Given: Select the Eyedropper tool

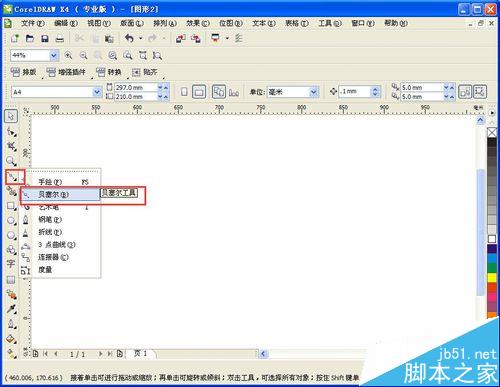Looking at the screenshot, I should 11,309.
